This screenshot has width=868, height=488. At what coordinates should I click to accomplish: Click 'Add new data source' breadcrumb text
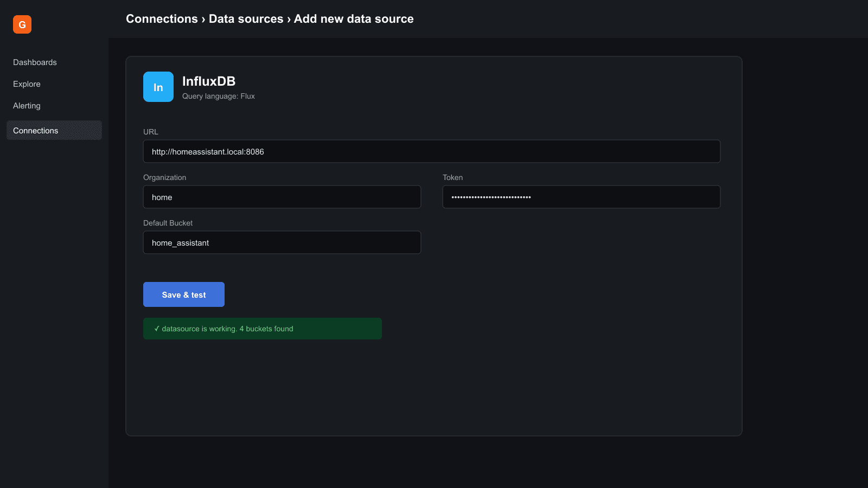point(354,19)
